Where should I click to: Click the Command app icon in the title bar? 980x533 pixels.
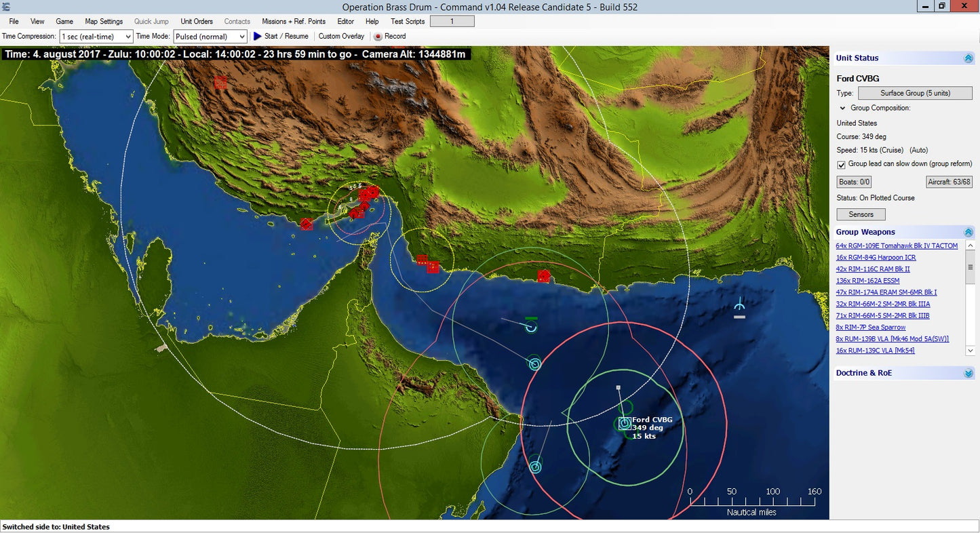7,7
